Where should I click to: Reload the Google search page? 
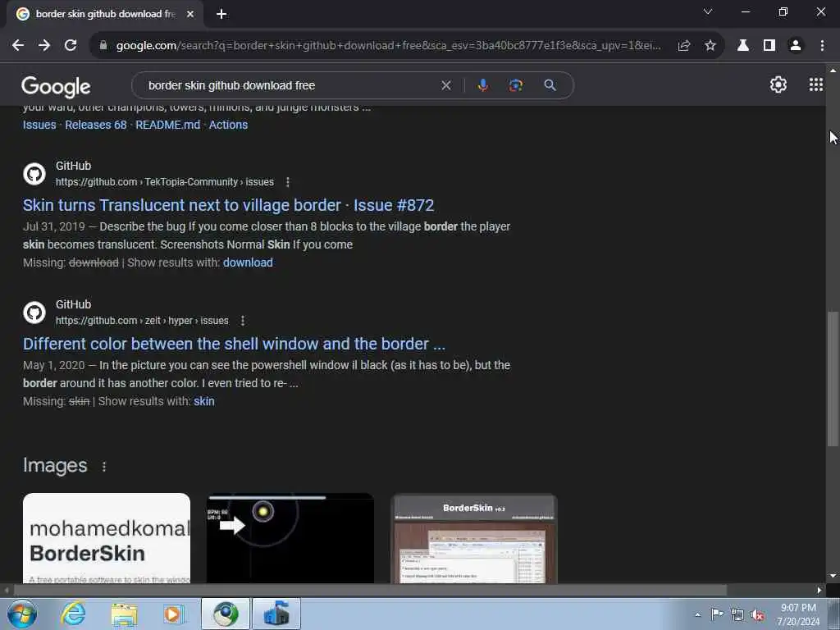(71, 46)
